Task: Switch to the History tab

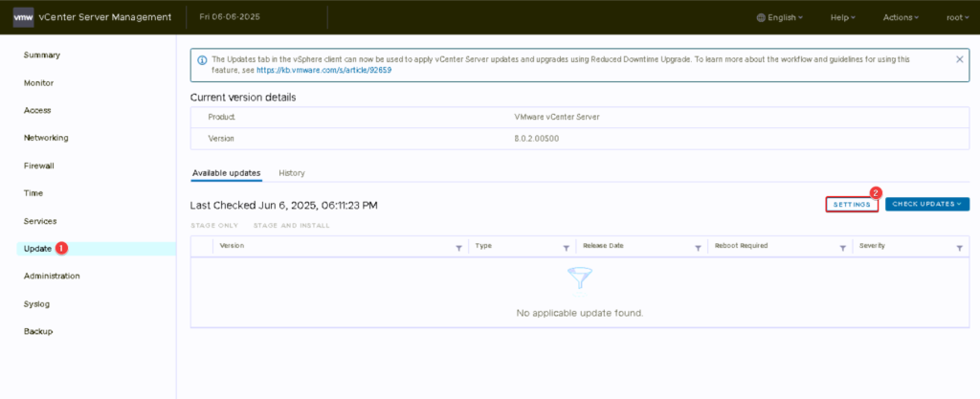Action: point(292,173)
